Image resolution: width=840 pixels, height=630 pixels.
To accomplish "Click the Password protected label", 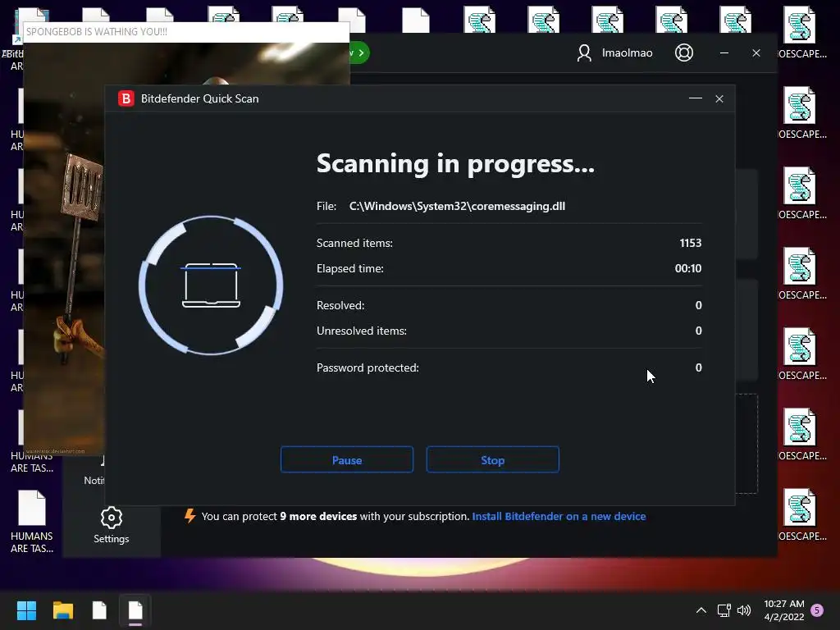I will (367, 368).
